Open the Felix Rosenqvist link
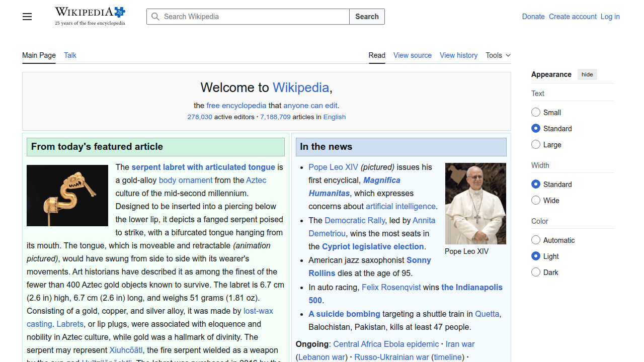This screenshot has height=362, width=644. pyautogui.click(x=391, y=287)
